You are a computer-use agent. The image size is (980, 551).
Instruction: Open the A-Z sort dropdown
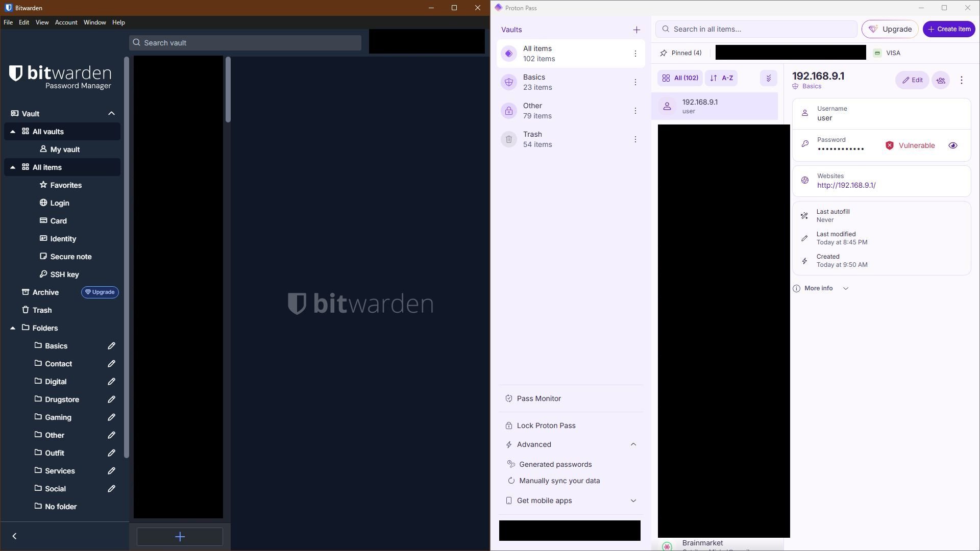tap(721, 78)
